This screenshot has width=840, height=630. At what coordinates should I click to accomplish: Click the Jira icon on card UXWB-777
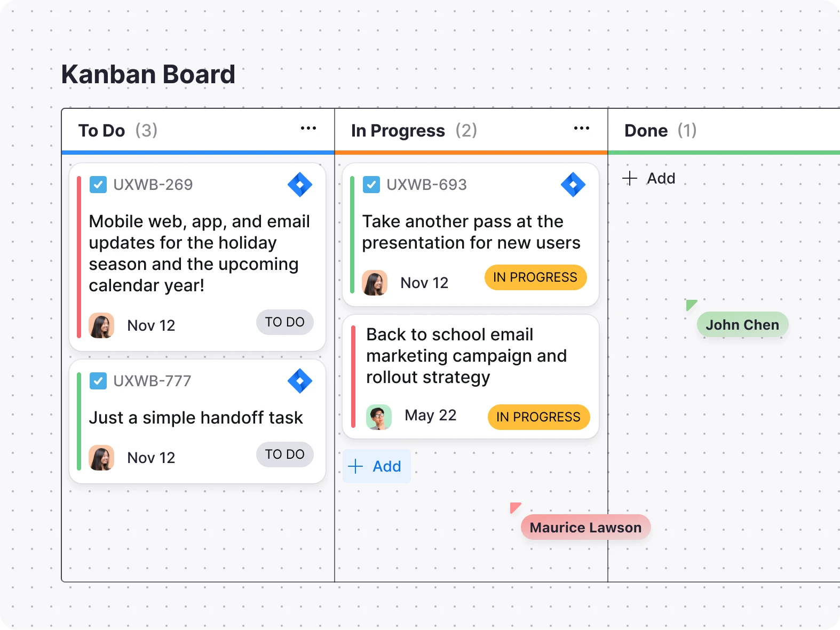point(300,381)
